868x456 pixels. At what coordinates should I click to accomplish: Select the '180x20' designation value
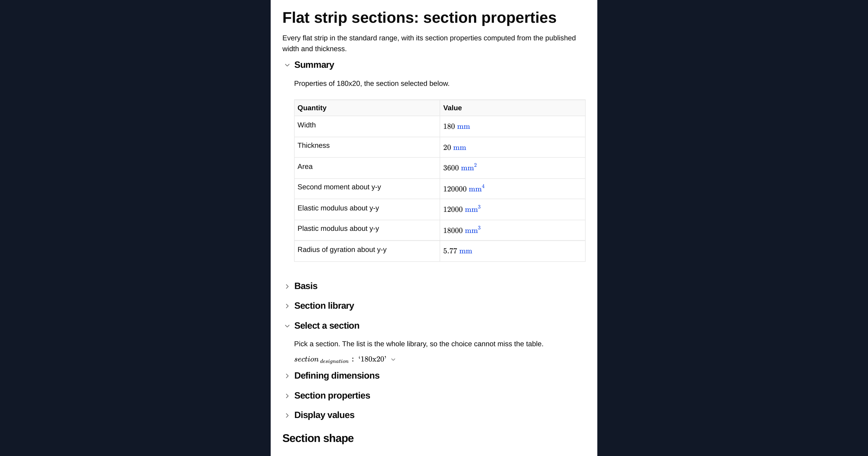pyautogui.click(x=372, y=359)
